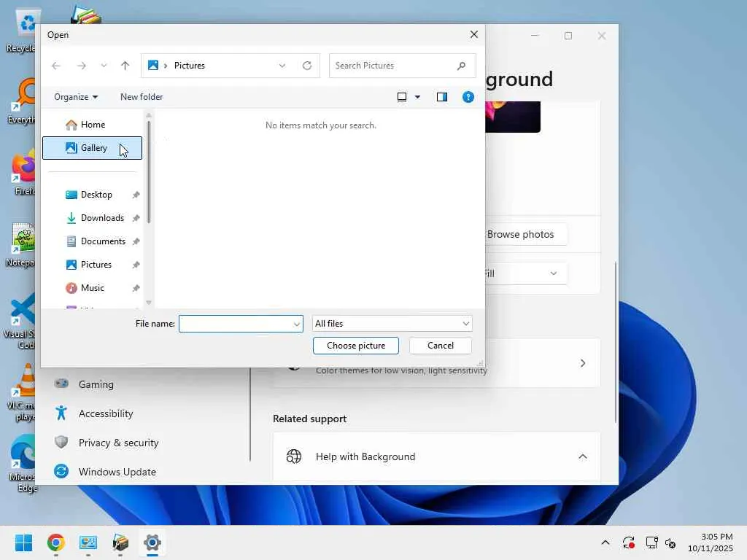Click the wallpaper preview thumbnail in Settings

[x=513, y=117]
